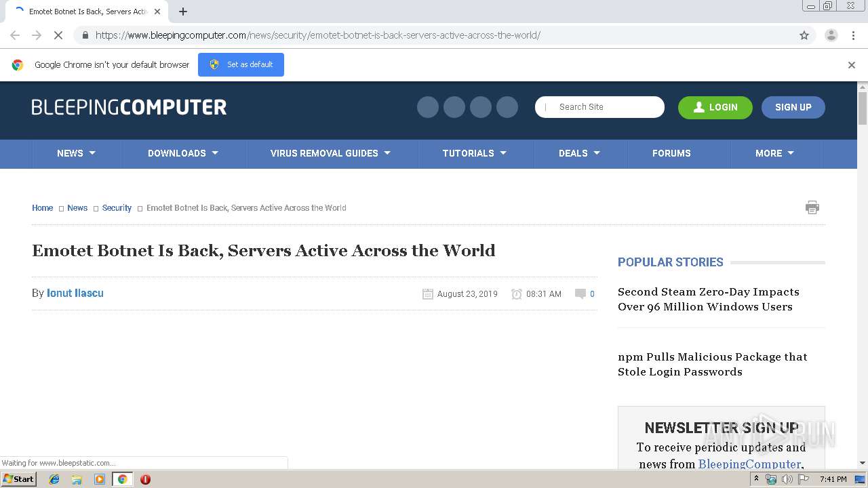This screenshot has width=868, height=488.
Task: Open the FORUMS page
Action: (671, 153)
